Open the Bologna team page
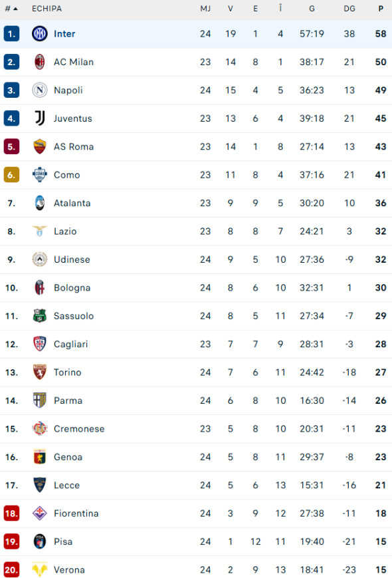 [72, 287]
